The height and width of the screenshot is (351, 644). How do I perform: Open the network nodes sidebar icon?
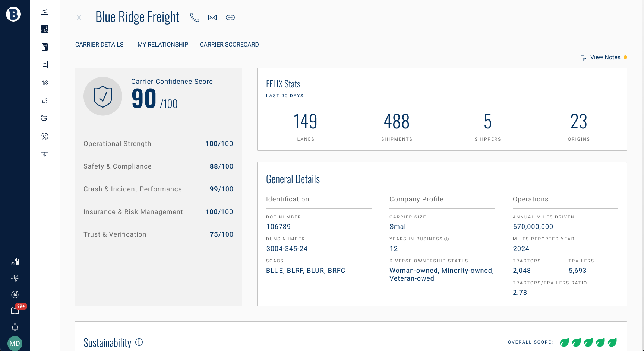click(x=15, y=278)
